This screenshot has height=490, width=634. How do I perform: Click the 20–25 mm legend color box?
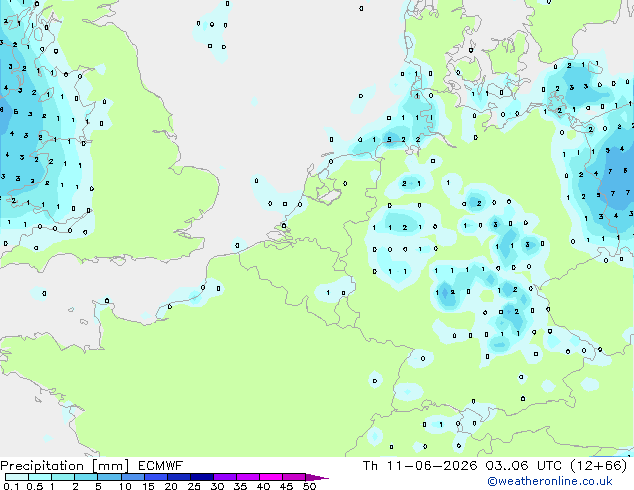tap(179, 477)
